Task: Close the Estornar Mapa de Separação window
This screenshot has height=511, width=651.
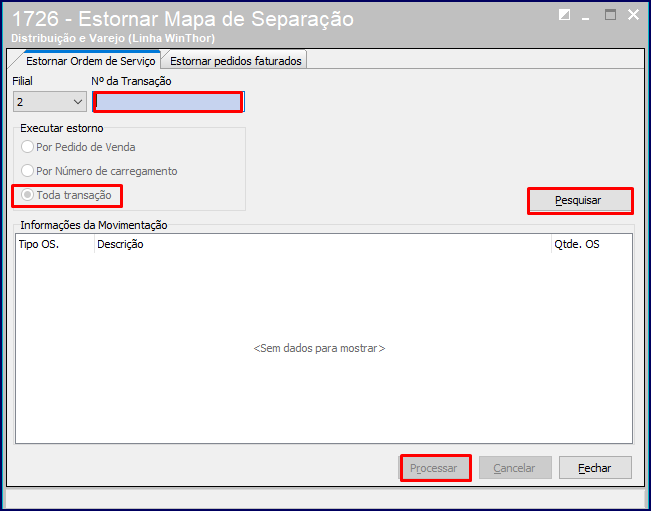Action: point(634,15)
